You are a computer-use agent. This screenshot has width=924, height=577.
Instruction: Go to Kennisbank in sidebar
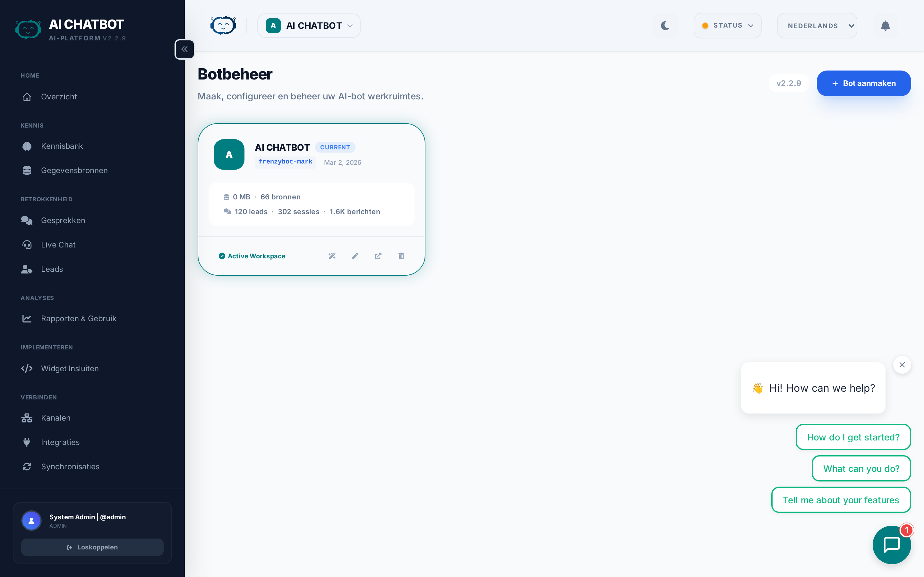coord(62,146)
